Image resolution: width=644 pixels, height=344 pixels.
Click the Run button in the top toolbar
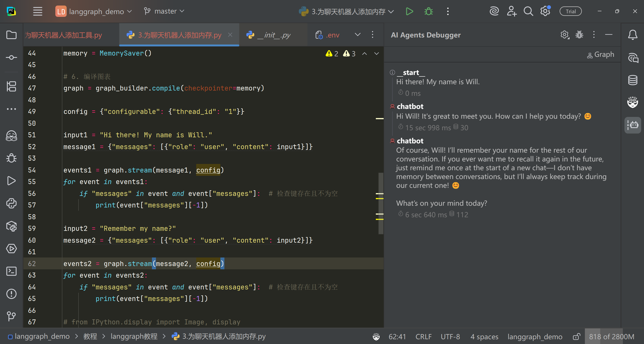(409, 11)
